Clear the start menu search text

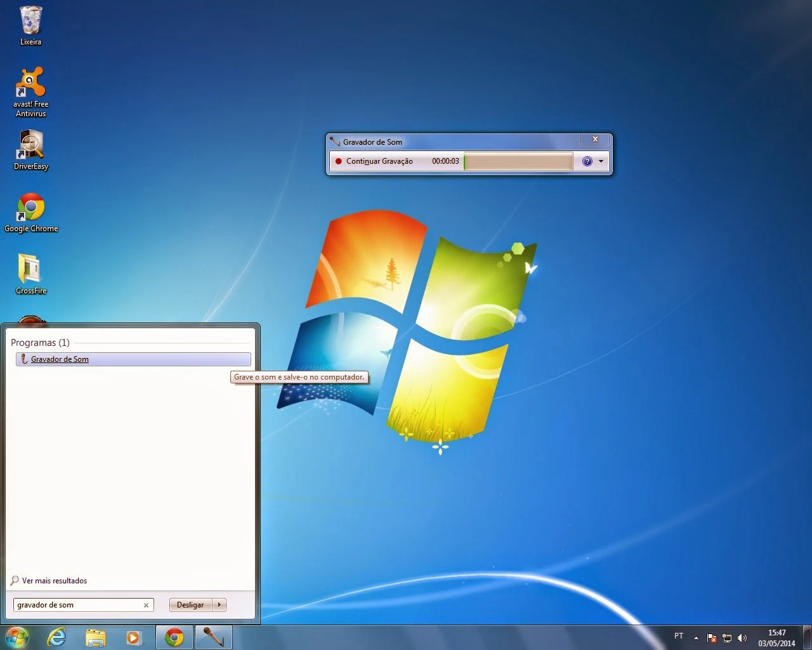pyautogui.click(x=146, y=605)
